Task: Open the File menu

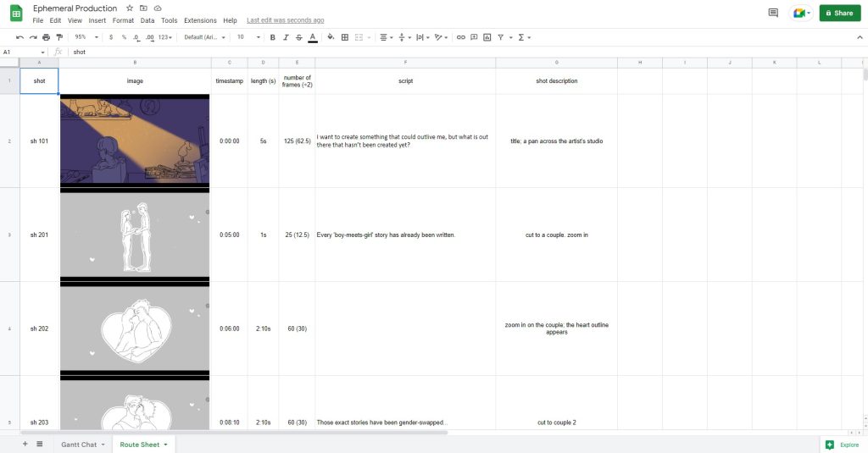Action: (x=37, y=20)
